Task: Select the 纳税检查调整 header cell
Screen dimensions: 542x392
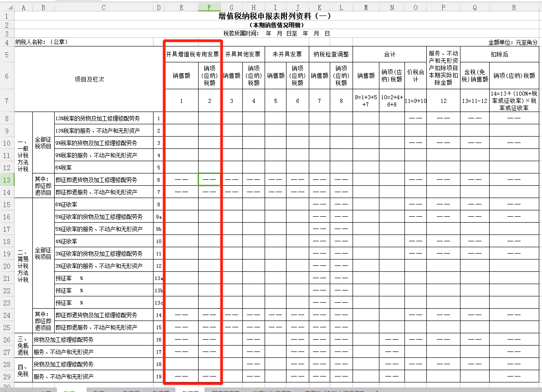Action: pyautogui.click(x=331, y=54)
